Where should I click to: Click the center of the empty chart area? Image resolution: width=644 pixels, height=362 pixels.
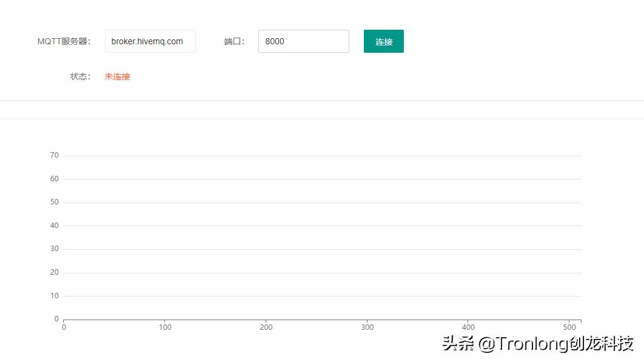coord(321,236)
